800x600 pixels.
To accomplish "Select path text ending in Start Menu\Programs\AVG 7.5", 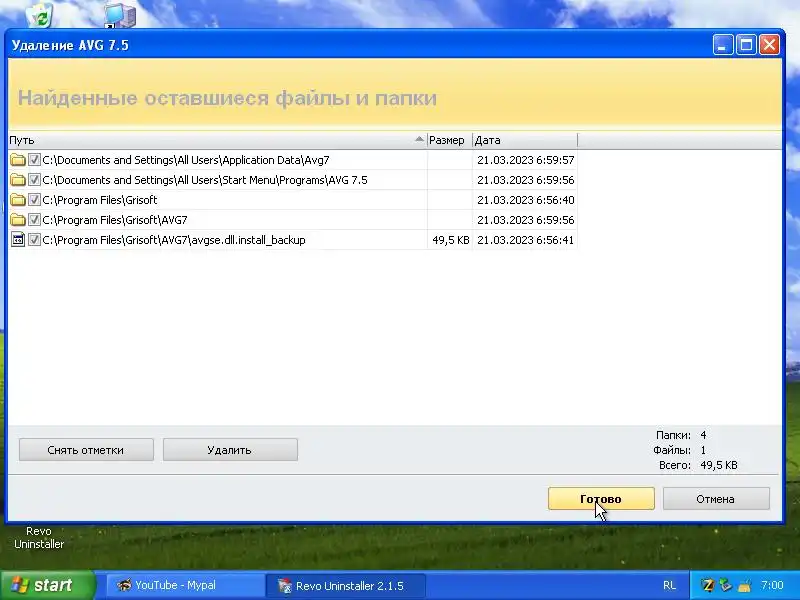I will coord(205,180).
